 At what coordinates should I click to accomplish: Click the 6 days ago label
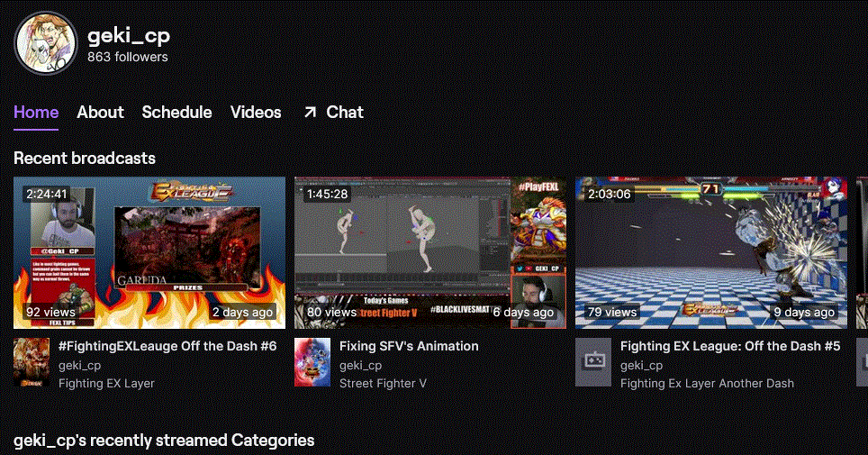(x=524, y=312)
